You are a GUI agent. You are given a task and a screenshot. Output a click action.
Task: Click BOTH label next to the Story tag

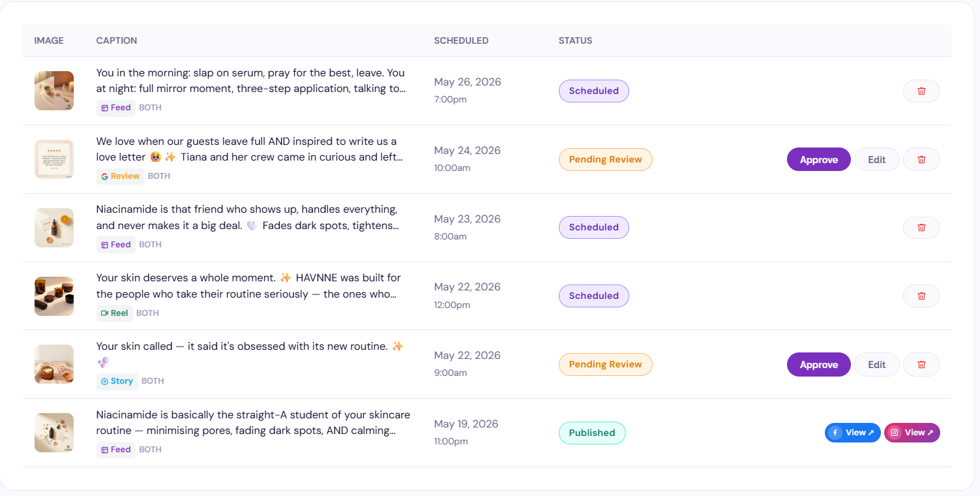(153, 381)
